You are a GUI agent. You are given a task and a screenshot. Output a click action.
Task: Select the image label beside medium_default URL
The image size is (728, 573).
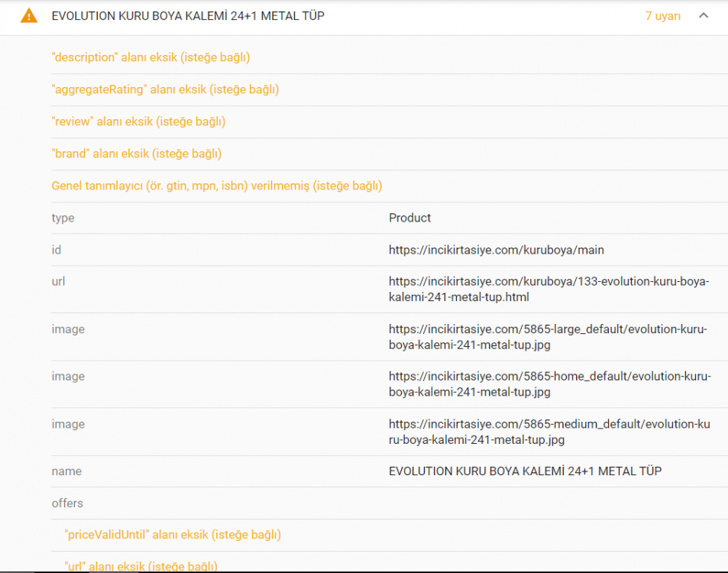click(x=68, y=424)
